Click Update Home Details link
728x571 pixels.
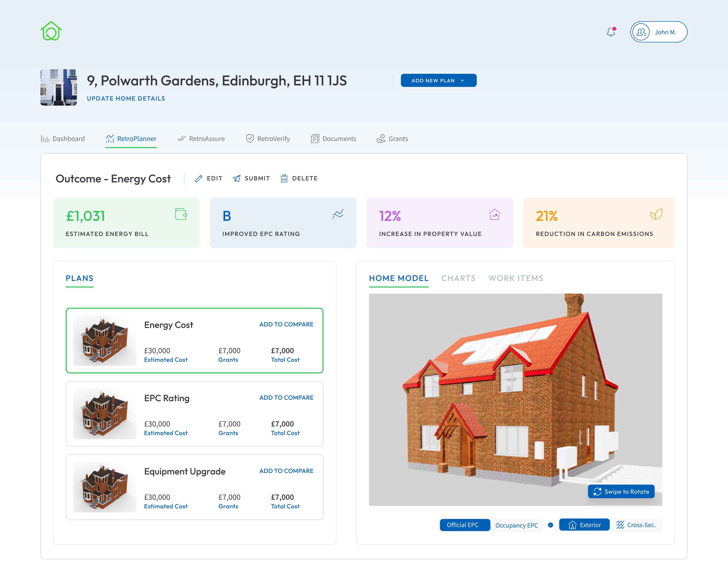coord(126,99)
